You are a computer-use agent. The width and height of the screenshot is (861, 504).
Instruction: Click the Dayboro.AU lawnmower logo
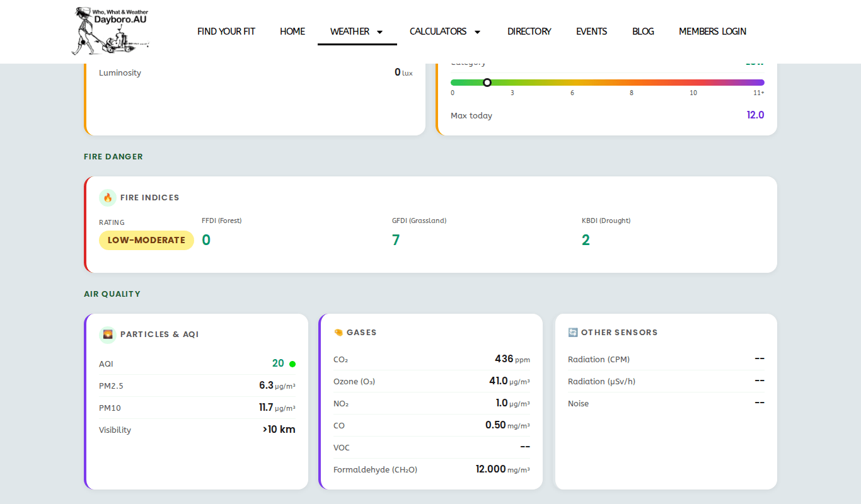click(111, 31)
